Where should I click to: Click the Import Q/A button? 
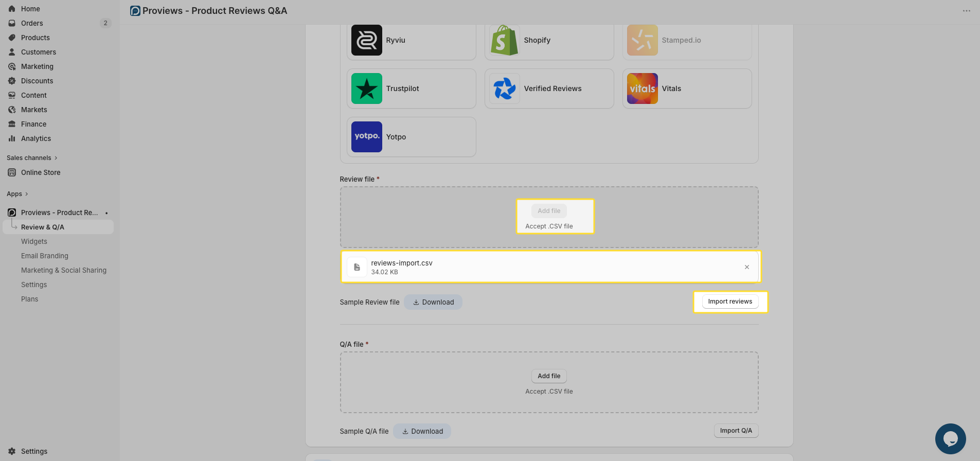(x=736, y=431)
